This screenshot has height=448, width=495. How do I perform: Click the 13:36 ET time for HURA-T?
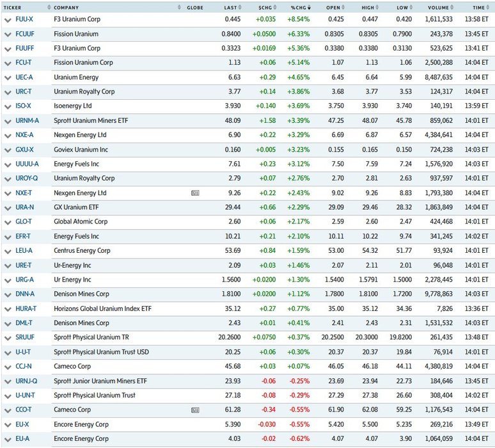tap(476, 308)
